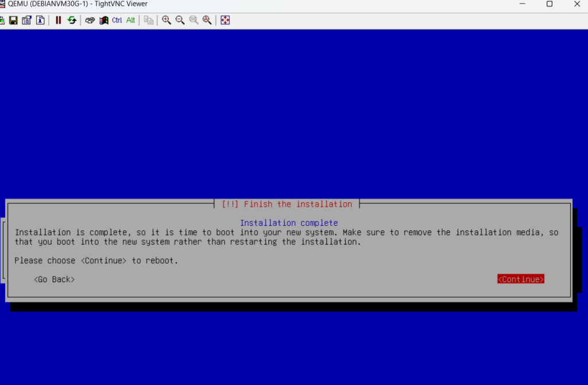This screenshot has height=385, width=588.
Task: Zoom out of remote display
Action: [x=180, y=20]
